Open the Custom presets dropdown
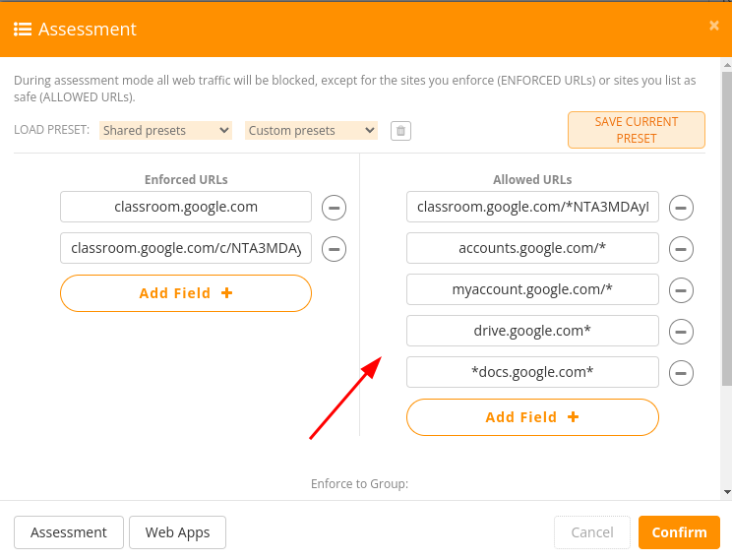Image resolution: width=732 pixels, height=560 pixels. [311, 130]
